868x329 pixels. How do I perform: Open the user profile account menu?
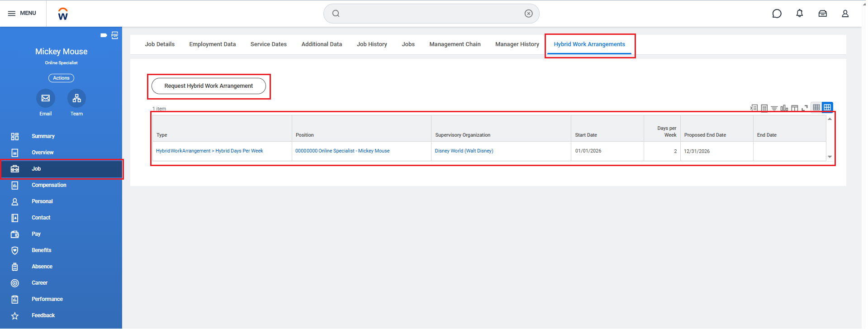coord(845,14)
